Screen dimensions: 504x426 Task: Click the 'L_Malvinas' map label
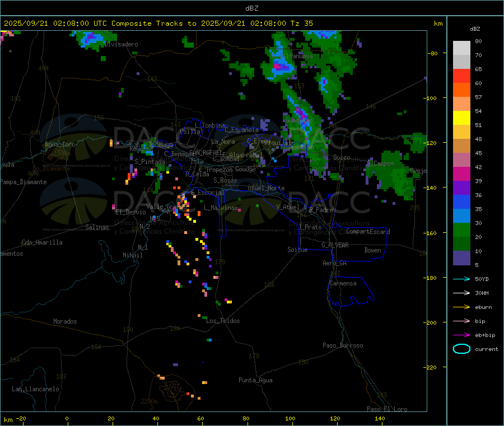click(221, 208)
